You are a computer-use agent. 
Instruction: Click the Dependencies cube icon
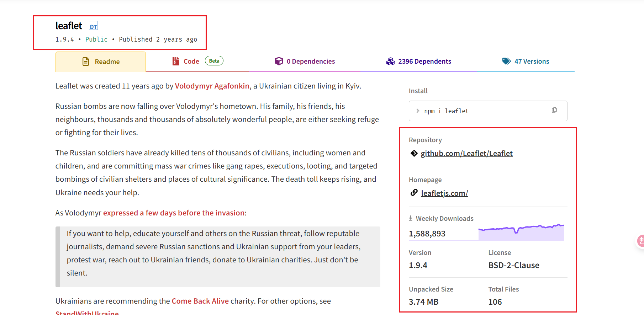pos(279,61)
